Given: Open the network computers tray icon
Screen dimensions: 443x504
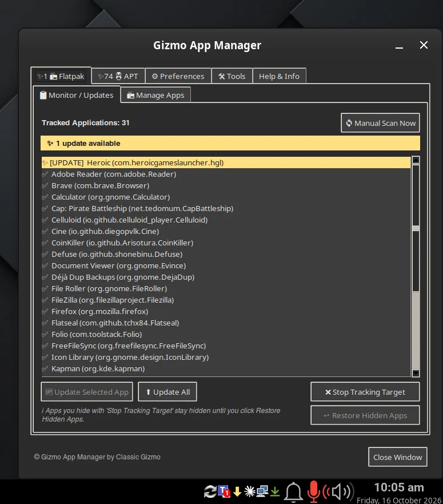Looking at the screenshot, I should 262,491.
